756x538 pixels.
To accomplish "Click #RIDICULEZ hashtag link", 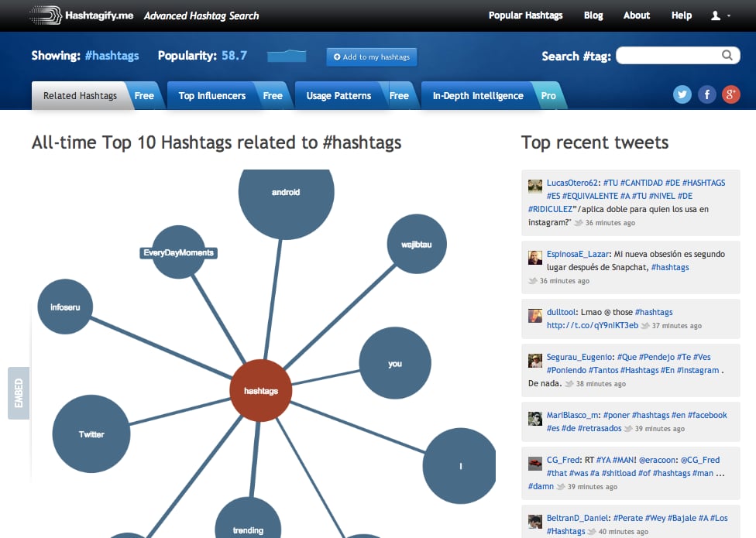I will (x=550, y=210).
